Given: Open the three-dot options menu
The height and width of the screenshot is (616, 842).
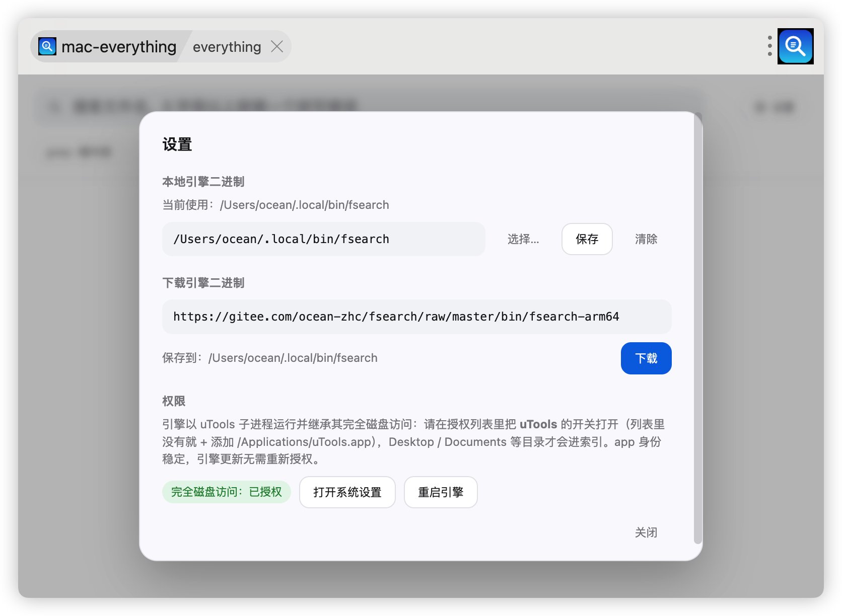Looking at the screenshot, I should (x=769, y=46).
